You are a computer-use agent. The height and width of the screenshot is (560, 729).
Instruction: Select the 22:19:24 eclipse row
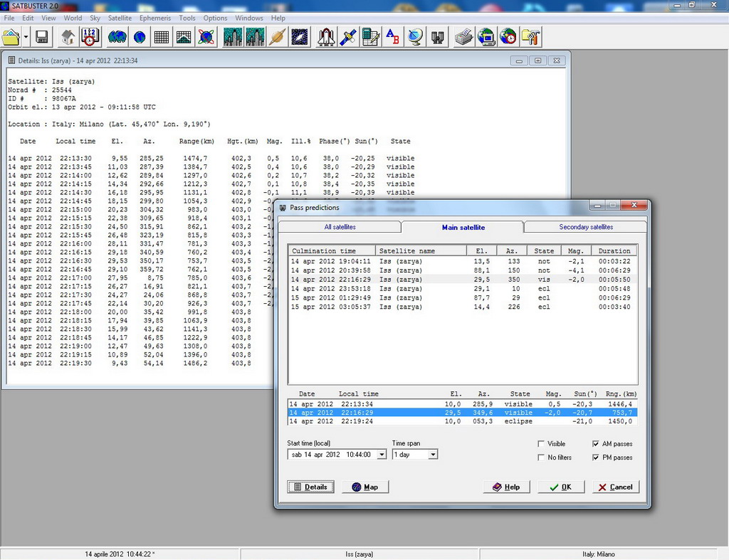[463, 421]
